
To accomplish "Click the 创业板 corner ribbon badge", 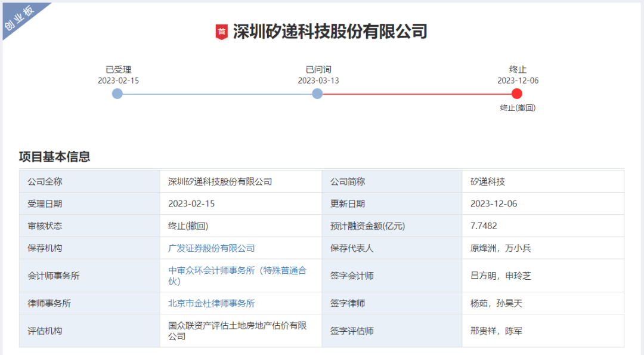I will [19, 18].
